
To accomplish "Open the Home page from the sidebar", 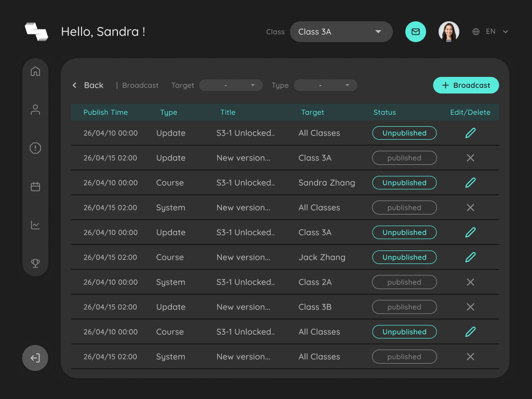I will point(35,71).
